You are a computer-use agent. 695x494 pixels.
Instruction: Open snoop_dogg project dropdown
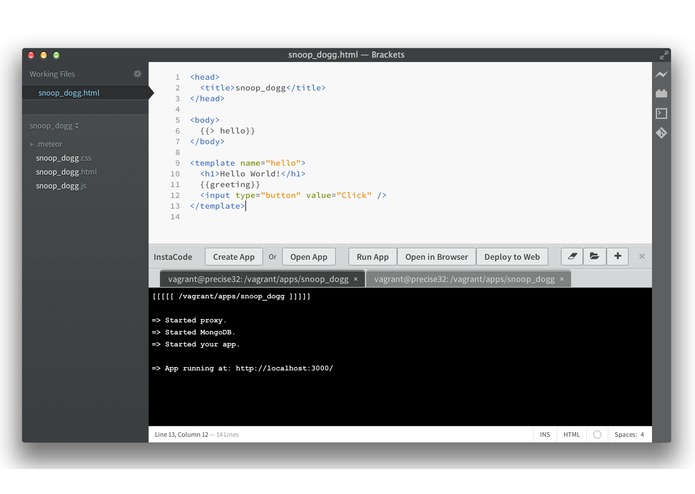pyautogui.click(x=54, y=126)
